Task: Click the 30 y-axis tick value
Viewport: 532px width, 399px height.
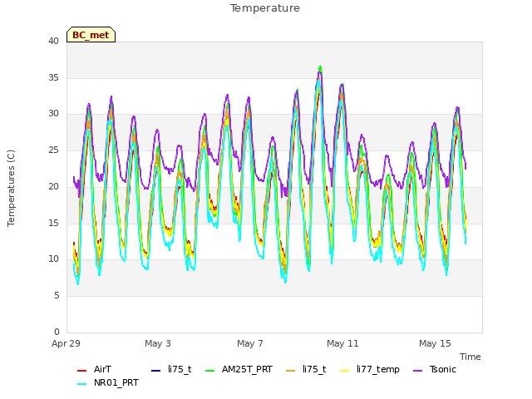Action: point(53,114)
